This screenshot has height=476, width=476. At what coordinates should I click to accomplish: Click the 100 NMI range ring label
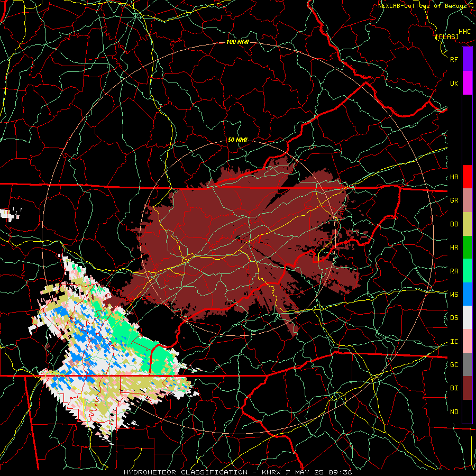tap(237, 42)
